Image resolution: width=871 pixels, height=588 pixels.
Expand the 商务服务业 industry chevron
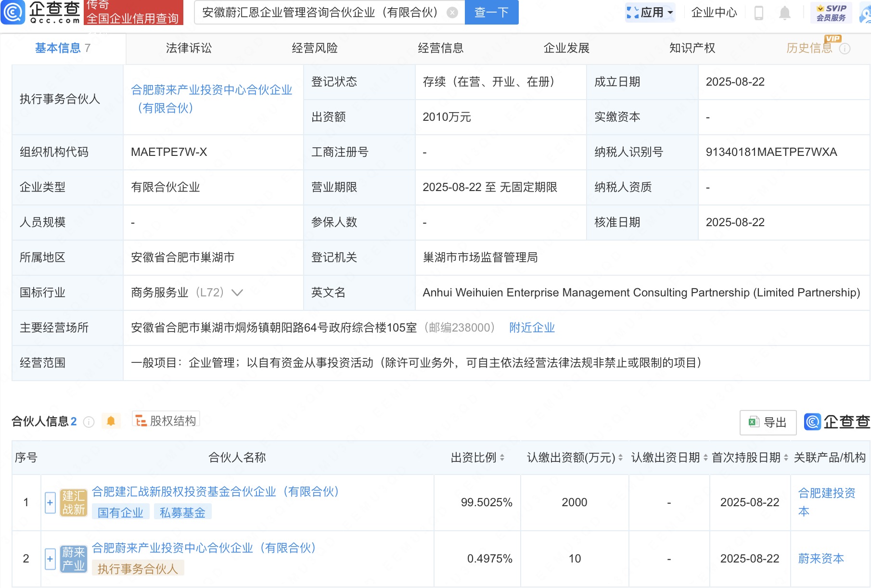point(237,293)
